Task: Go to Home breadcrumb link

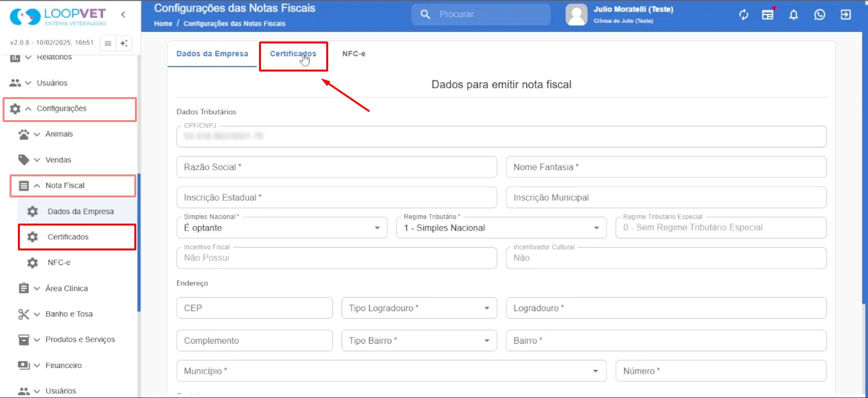Action: 163,24
